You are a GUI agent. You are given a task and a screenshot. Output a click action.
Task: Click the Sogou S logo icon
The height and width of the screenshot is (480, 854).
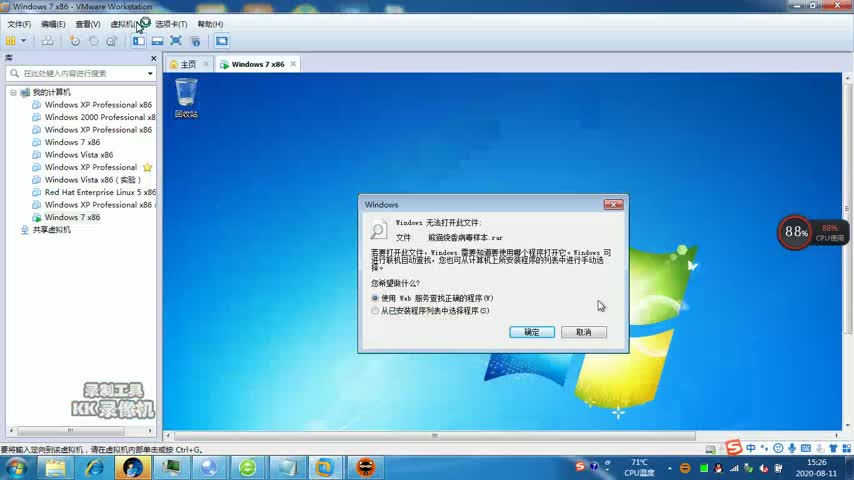pos(734,448)
